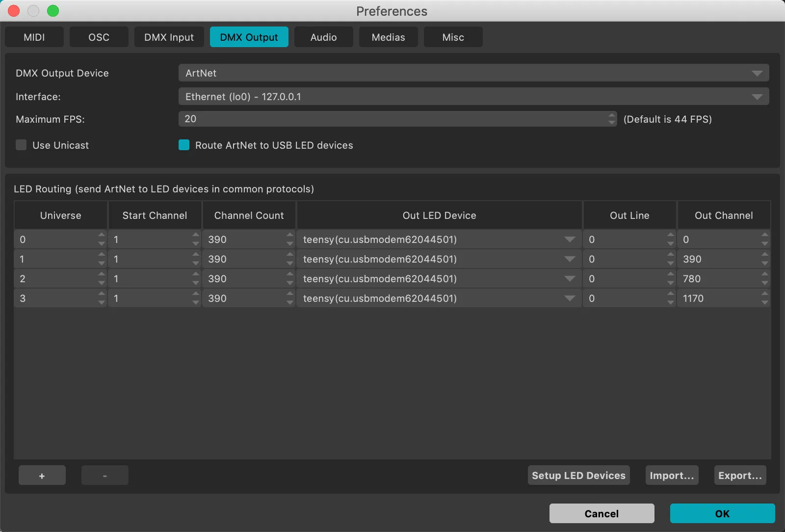Select the DMX Input tab
The height and width of the screenshot is (532, 785).
169,37
